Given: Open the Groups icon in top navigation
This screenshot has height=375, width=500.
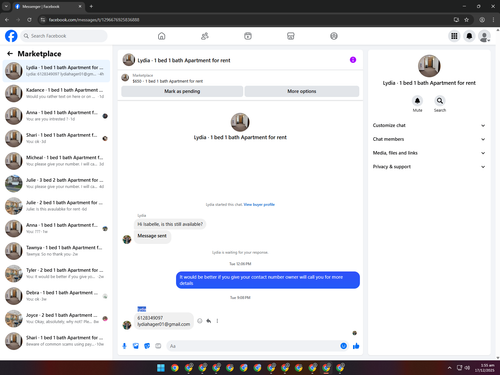Looking at the screenshot, I should coord(334,36).
